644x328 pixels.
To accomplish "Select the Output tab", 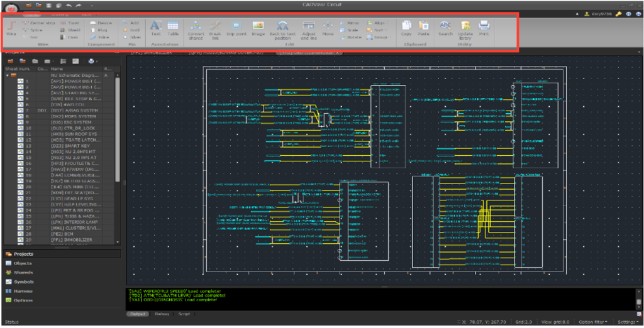I will (138, 314).
